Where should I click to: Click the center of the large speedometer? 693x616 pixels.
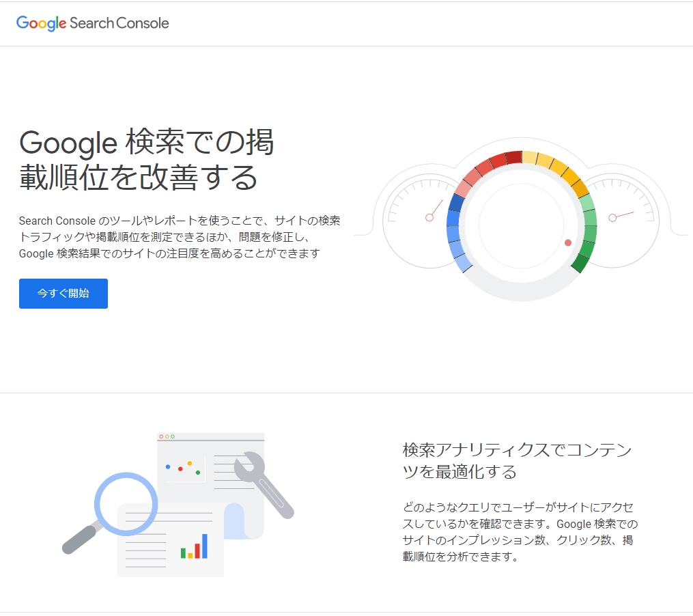[522, 225]
